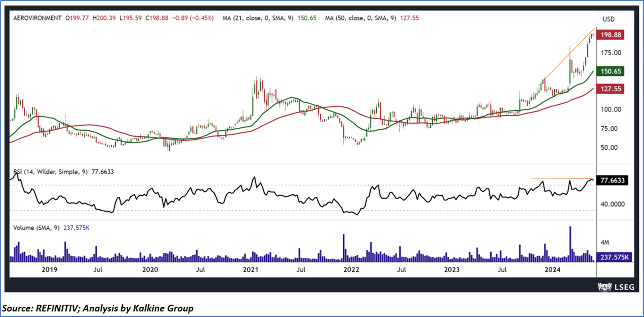Click the 100.00 price axis label
The image size is (644, 317).
[x=610, y=109]
